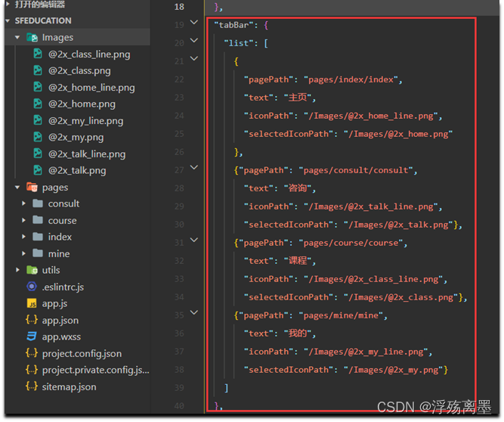This screenshot has height=422, width=504.
Task: Click the image icon beside @2x_home_line.png
Action: pos(38,87)
